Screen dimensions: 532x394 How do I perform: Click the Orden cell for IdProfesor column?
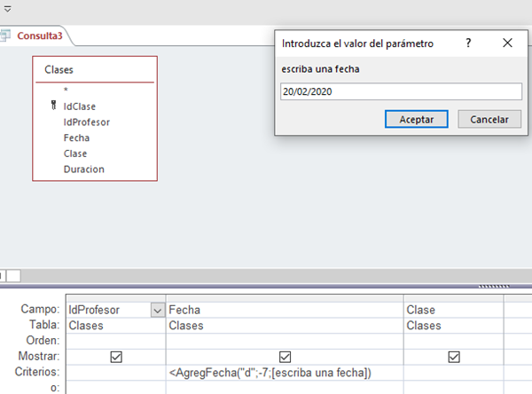[x=115, y=341]
